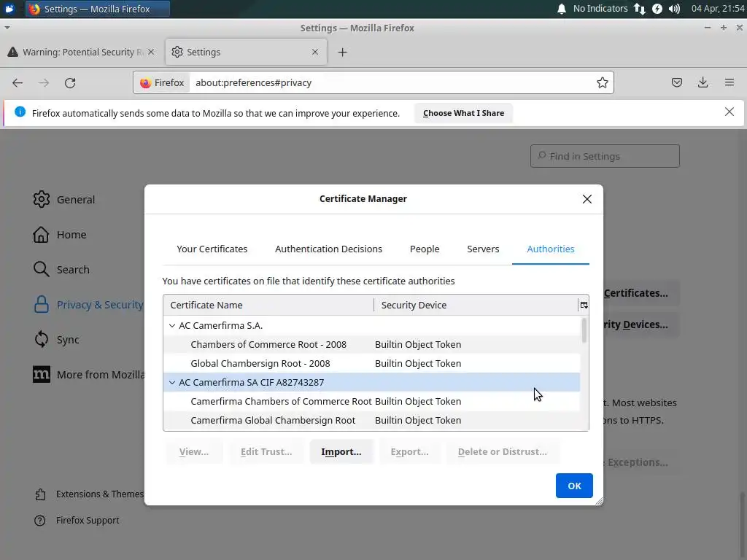Dismiss the data sharing notification bar
Image resolution: width=747 pixels, height=560 pixels.
729,112
